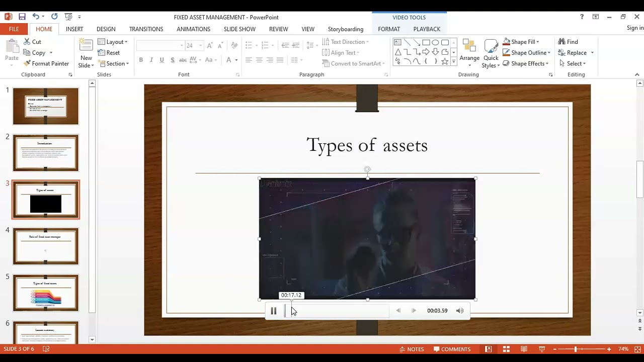
Task: Click the video seek progress bar
Action: [x=337, y=311]
